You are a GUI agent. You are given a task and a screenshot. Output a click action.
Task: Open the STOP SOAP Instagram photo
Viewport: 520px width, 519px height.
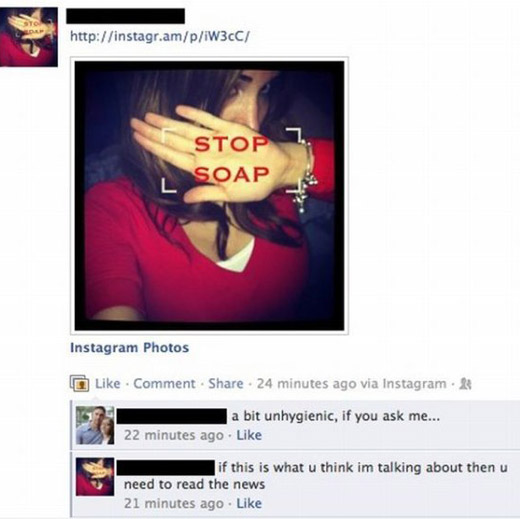point(209,196)
